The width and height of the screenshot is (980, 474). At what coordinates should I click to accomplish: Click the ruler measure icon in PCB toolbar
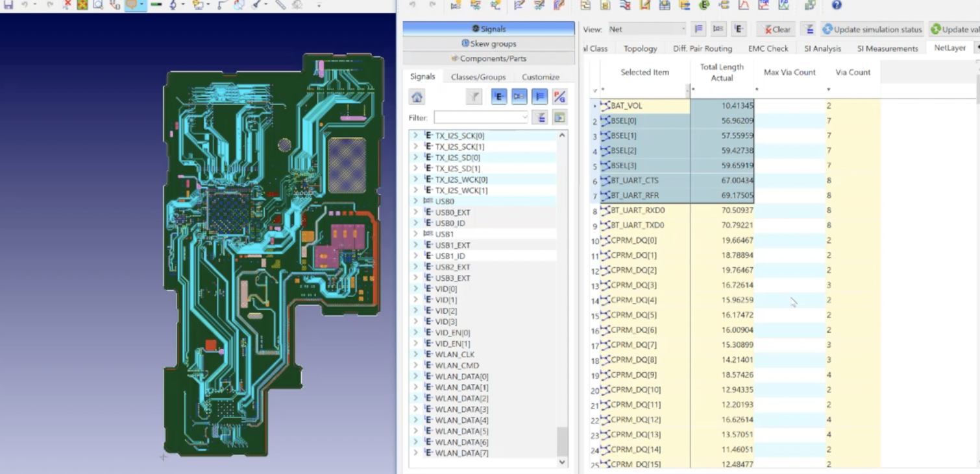280,5
